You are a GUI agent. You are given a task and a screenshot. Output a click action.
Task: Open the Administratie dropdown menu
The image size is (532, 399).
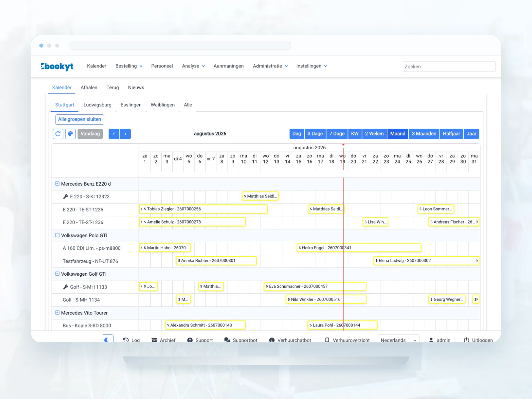[x=270, y=66]
